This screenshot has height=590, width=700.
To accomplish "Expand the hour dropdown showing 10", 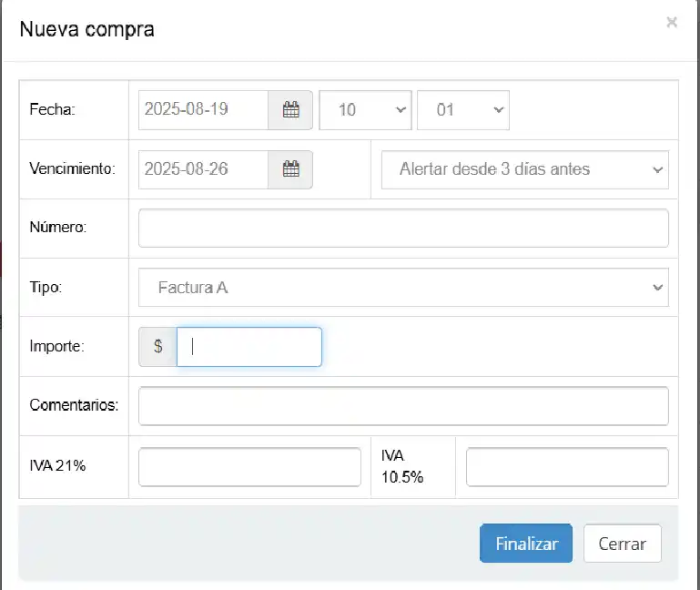I will coord(365,110).
